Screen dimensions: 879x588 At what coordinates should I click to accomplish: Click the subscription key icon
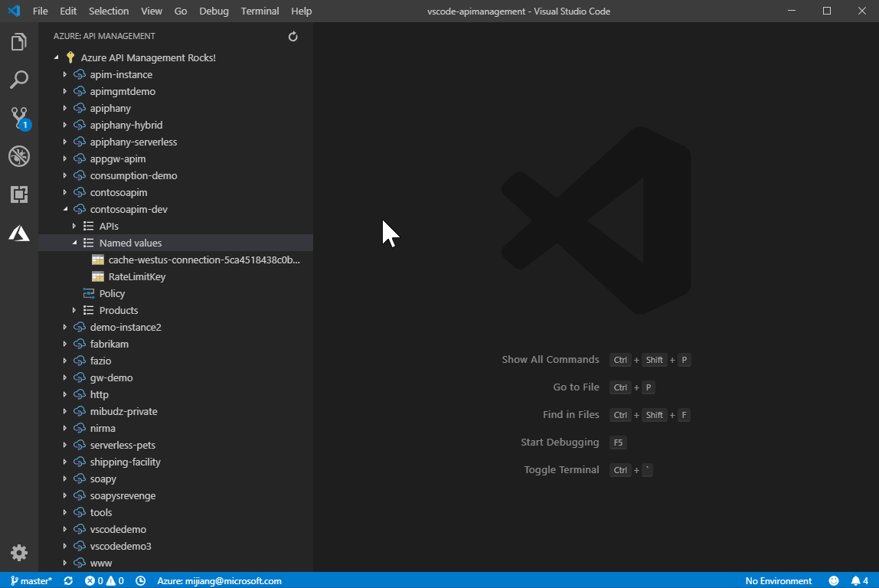coord(70,57)
